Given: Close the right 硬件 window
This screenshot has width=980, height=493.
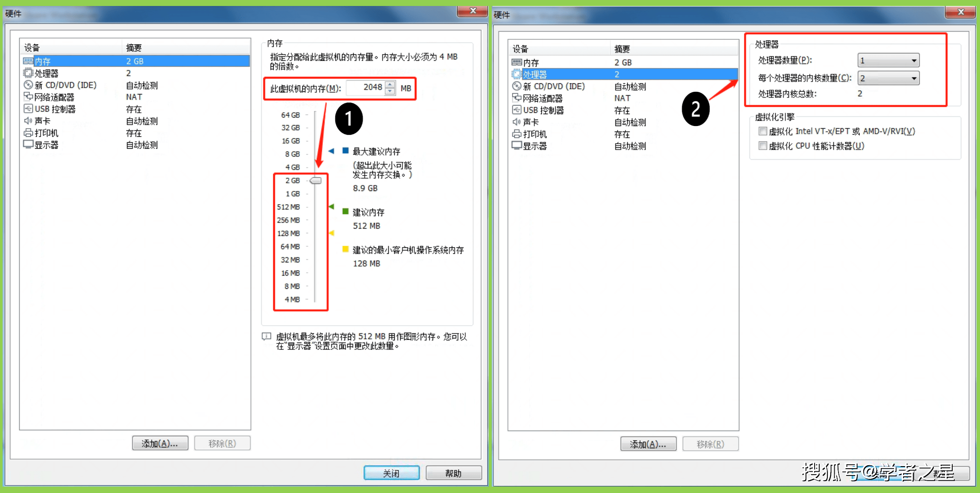Looking at the screenshot, I should tap(960, 12).
